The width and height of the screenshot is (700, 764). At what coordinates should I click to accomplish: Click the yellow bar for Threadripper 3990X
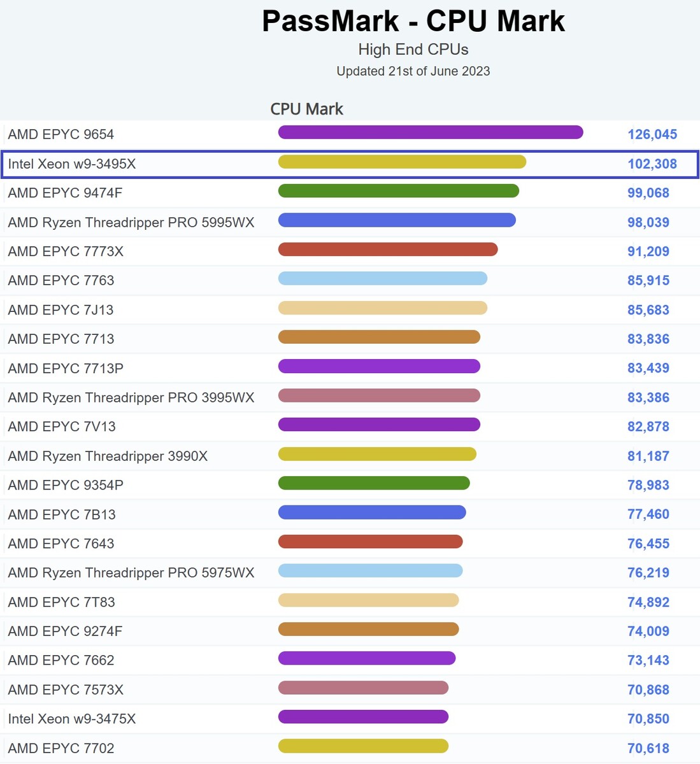[377, 454]
